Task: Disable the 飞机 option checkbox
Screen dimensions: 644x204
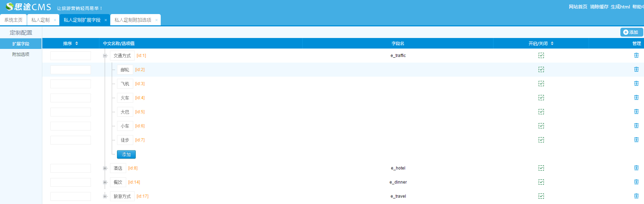Action: (x=541, y=84)
